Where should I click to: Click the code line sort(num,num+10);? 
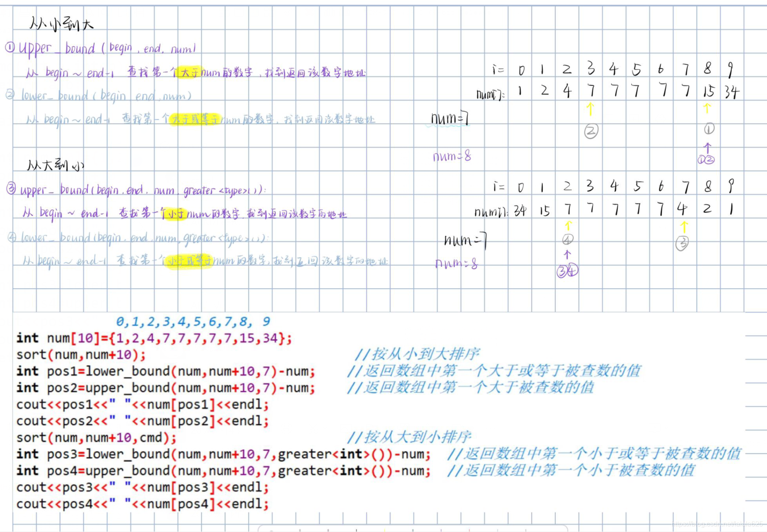81,355
